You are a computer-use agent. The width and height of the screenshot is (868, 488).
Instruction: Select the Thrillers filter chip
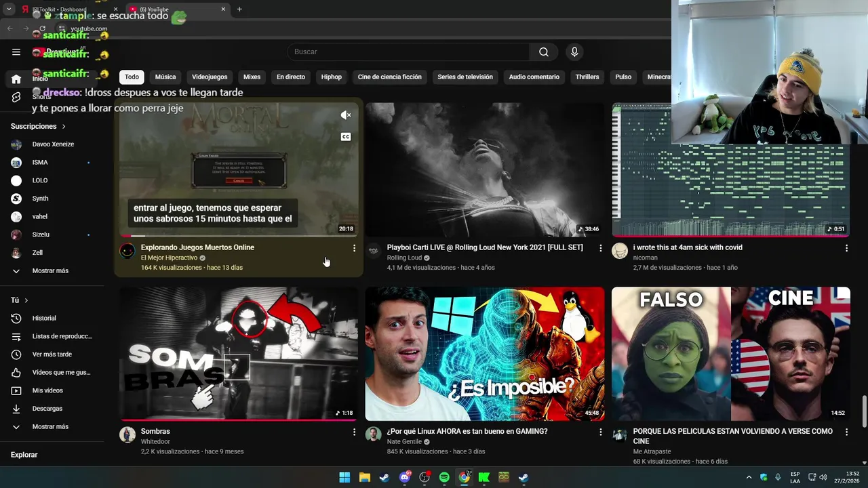tap(587, 77)
